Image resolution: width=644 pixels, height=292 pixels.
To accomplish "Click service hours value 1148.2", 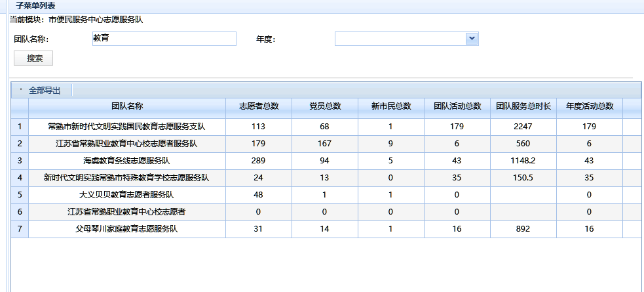I will click(x=523, y=161).
